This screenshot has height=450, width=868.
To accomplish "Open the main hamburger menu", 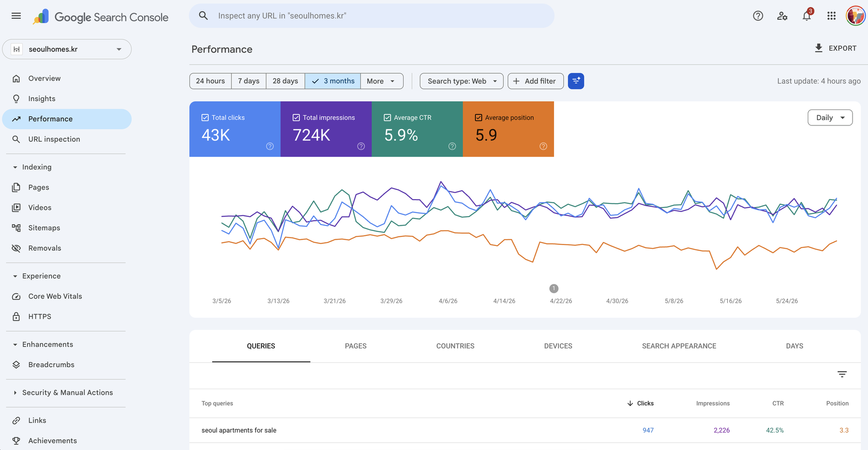I will (16, 16).
